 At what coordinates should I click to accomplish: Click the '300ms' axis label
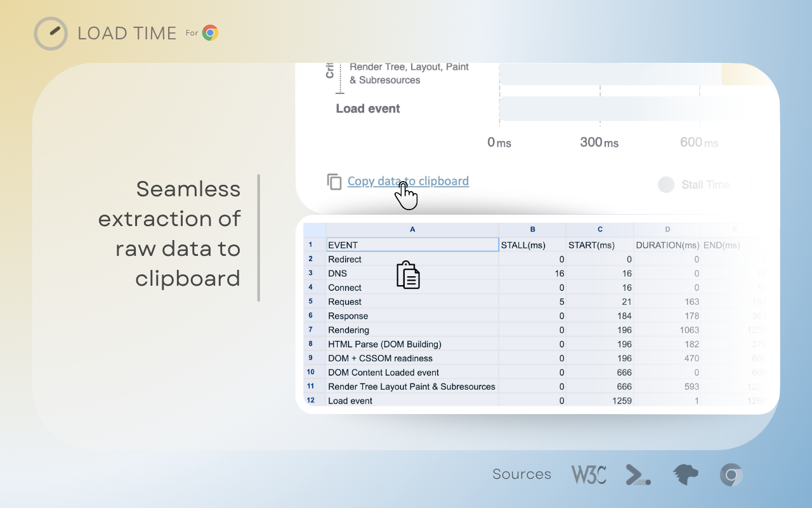[x=599, y=142]
